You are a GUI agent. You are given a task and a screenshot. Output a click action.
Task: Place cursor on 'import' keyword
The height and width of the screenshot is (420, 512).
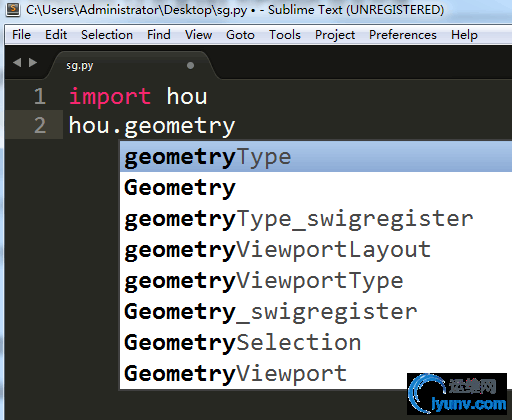(110, 97)
